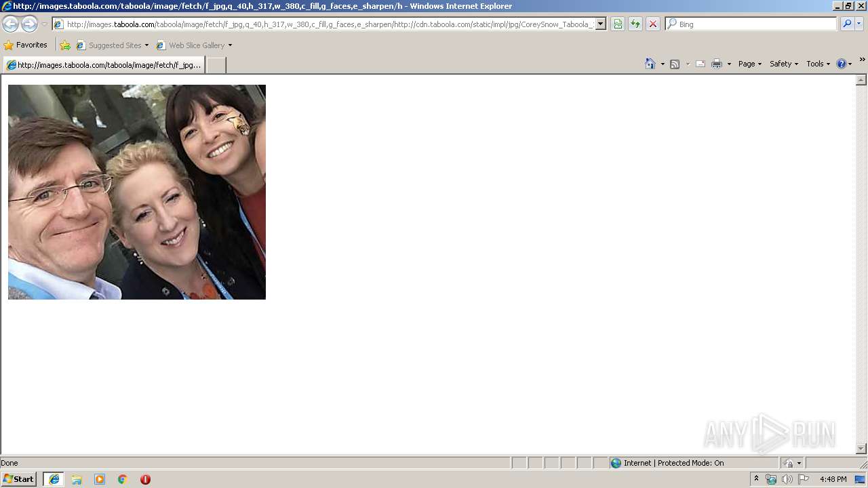Viewport: 868px width, 488px height.
Task: Expand the Suggested Sites dropdown arrow
Action: coord(146,45)
